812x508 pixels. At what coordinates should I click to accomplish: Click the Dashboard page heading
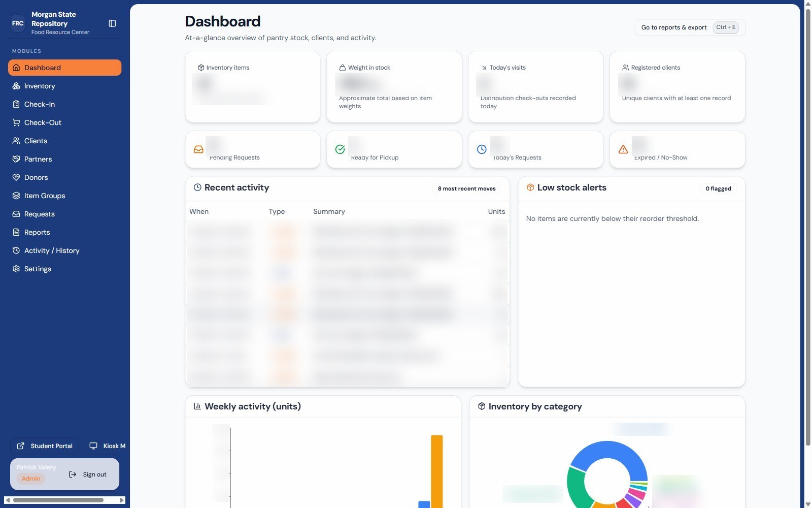point(223,21)
